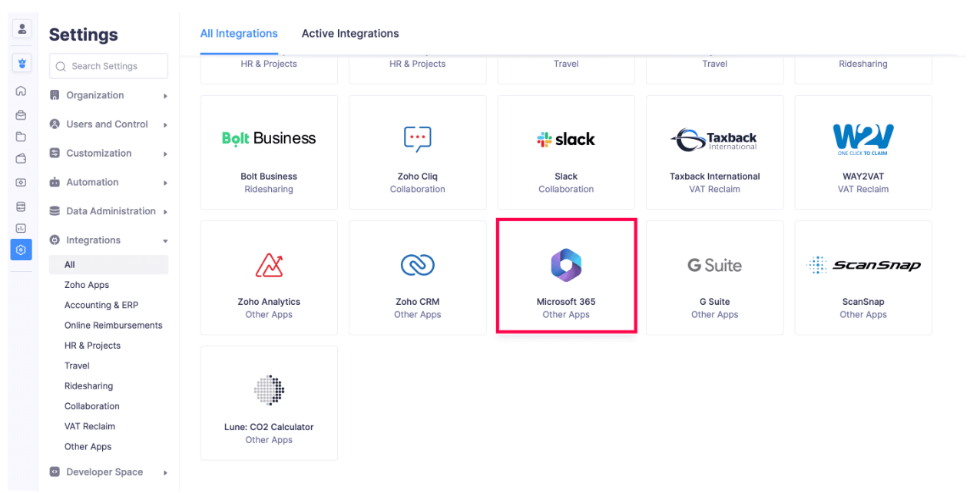Click the user profile icon at top left
980x493 pixels.
tap(22, 29)
